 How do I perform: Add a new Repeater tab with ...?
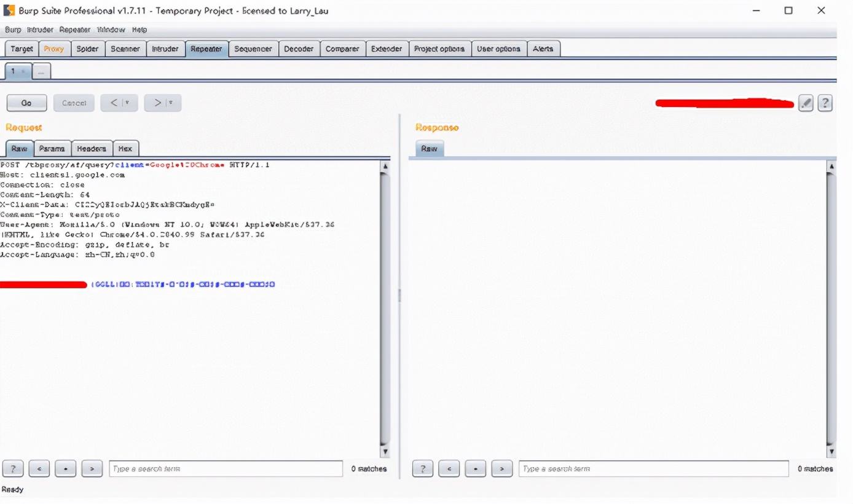pyautogui.click(x=41, y=72)
